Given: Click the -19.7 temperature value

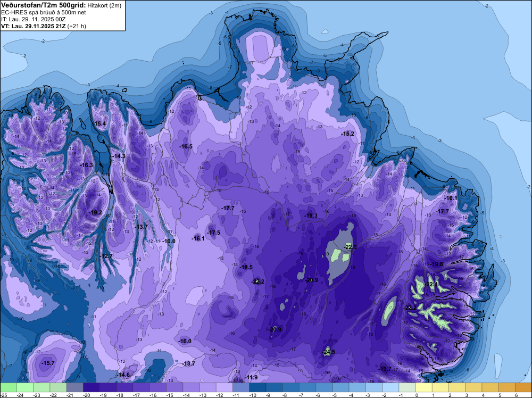Looking at the screenshot, I should [385, 369].
